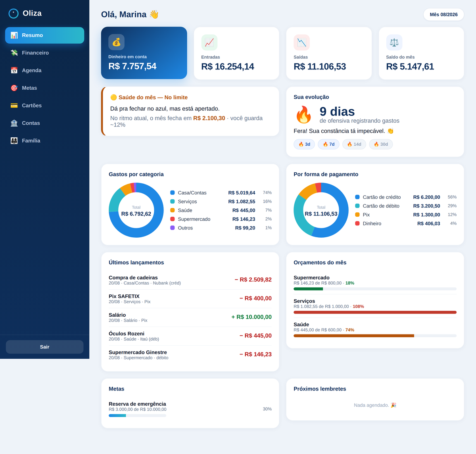This screenshot has width=476, height=454.
Task: Open the Mês 08/2026 month selector
Action: [444, 14]
